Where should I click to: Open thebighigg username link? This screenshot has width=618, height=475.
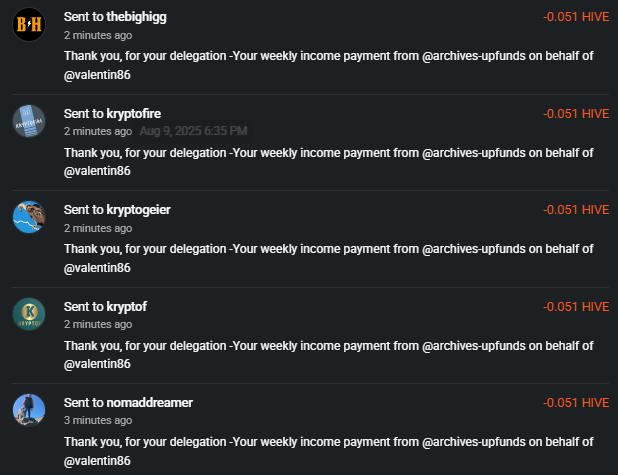pos(136,17)
